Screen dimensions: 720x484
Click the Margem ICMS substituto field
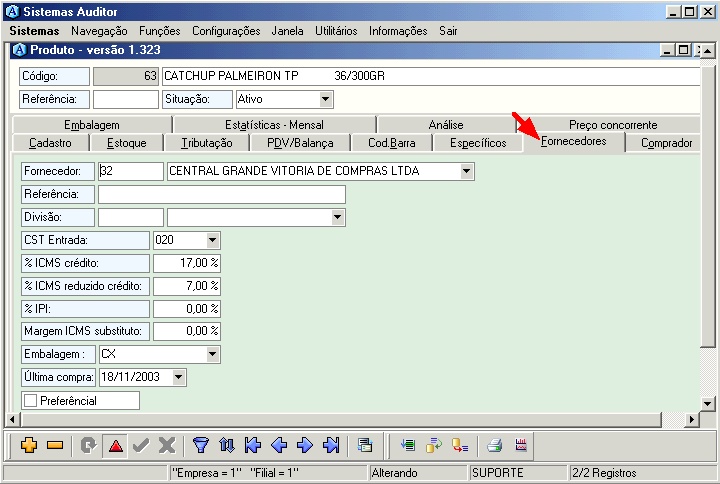pos(187,331)
